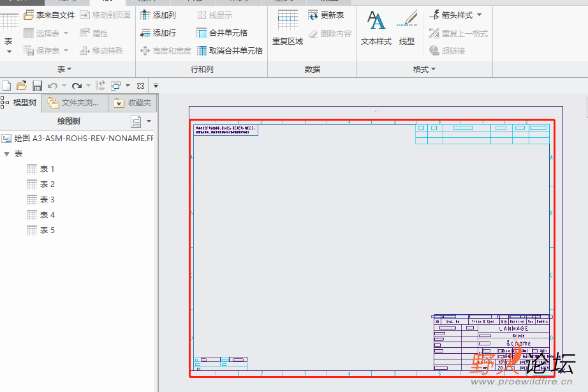Switch to the 模型树 model tree tab
Viewport: 588px width, 392px height.
(20, 103)
